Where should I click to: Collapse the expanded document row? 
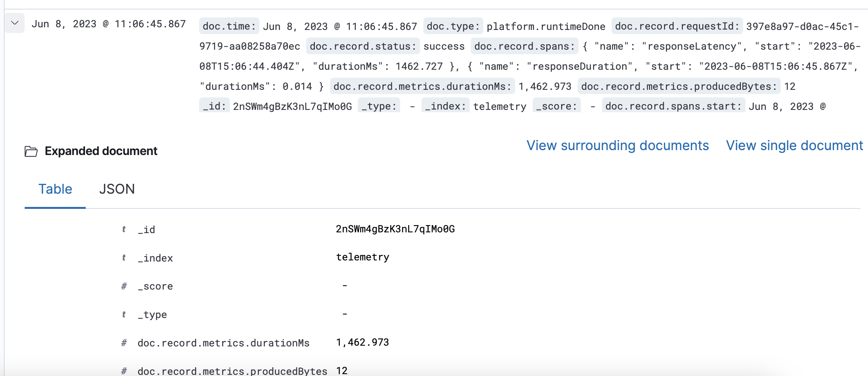[x=14, y=23]
